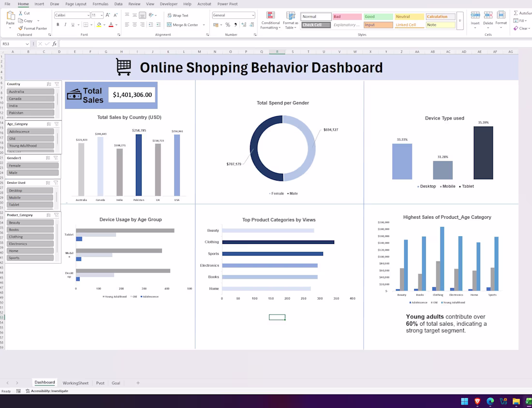Click the Paste clipboard icon
Viewport: 532px width, 408px height.
(11, 16)
